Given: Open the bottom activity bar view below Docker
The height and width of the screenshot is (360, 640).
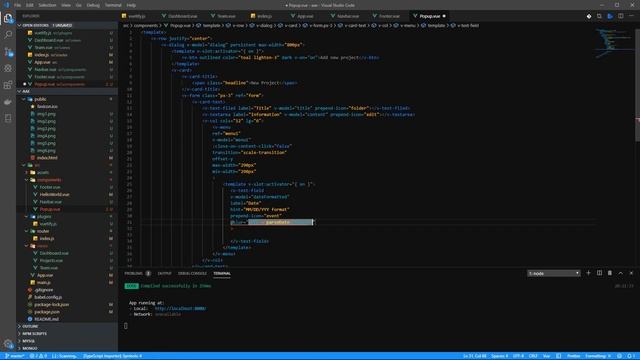Looking at the screenshot, I should [x=8, y=118].
